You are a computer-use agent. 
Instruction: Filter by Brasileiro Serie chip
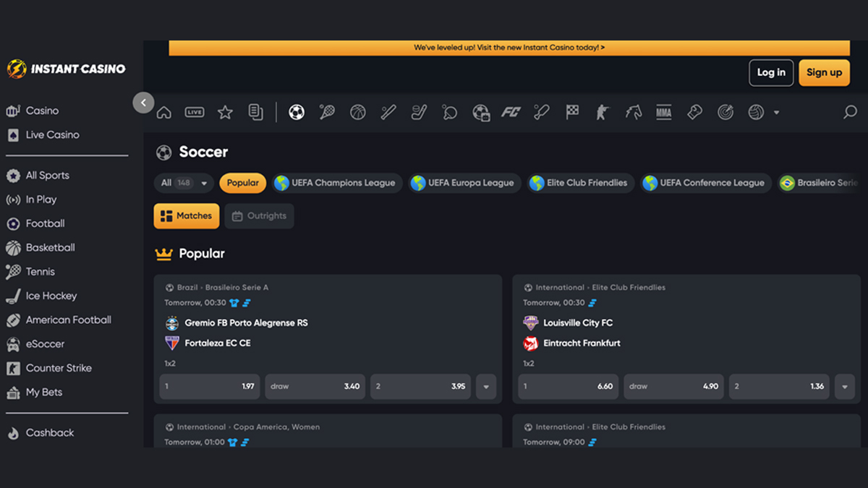point(819,183)
